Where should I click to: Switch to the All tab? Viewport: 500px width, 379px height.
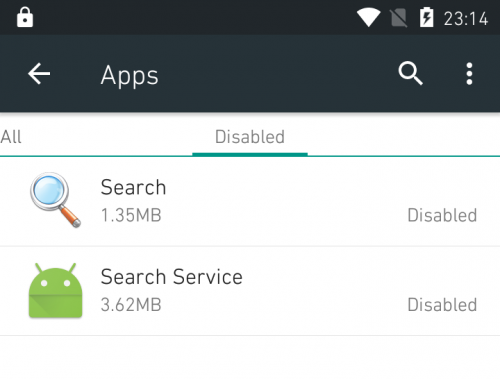coord(11,137)
